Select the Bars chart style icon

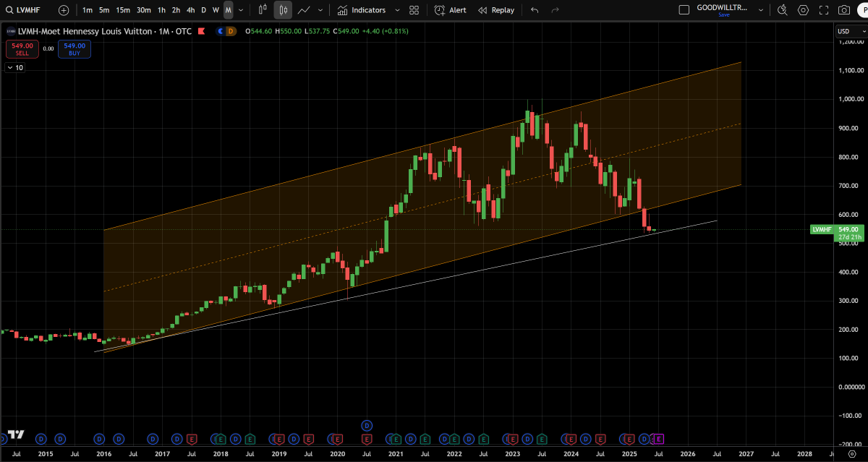point(263,10)
